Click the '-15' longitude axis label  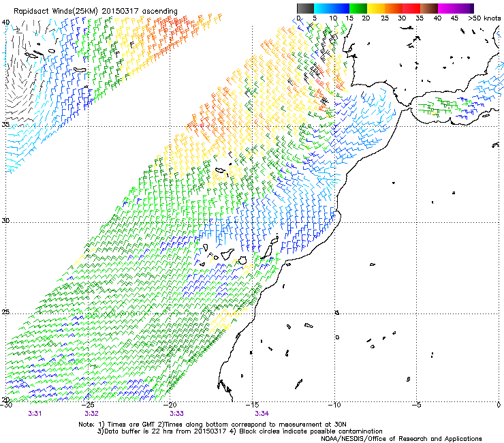(252, 405)
